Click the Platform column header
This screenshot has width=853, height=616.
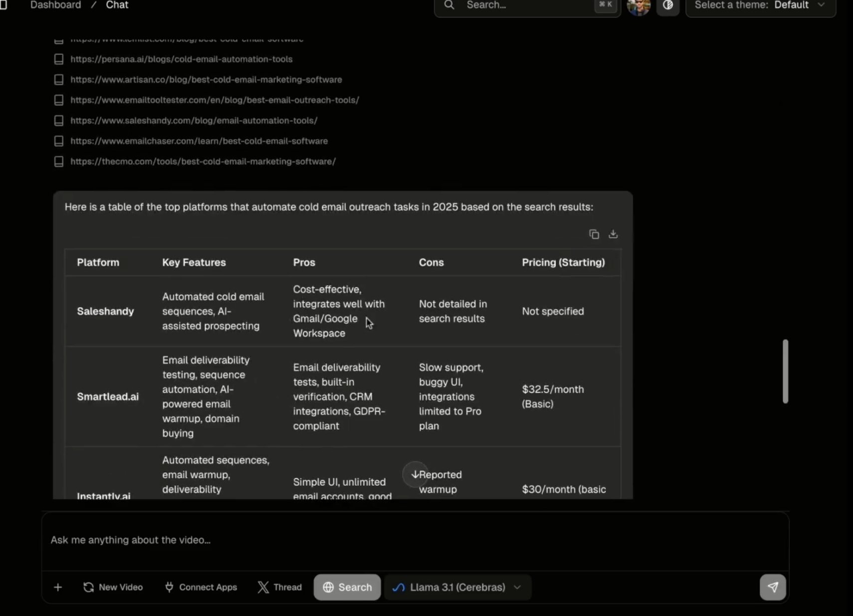(98, 263)
